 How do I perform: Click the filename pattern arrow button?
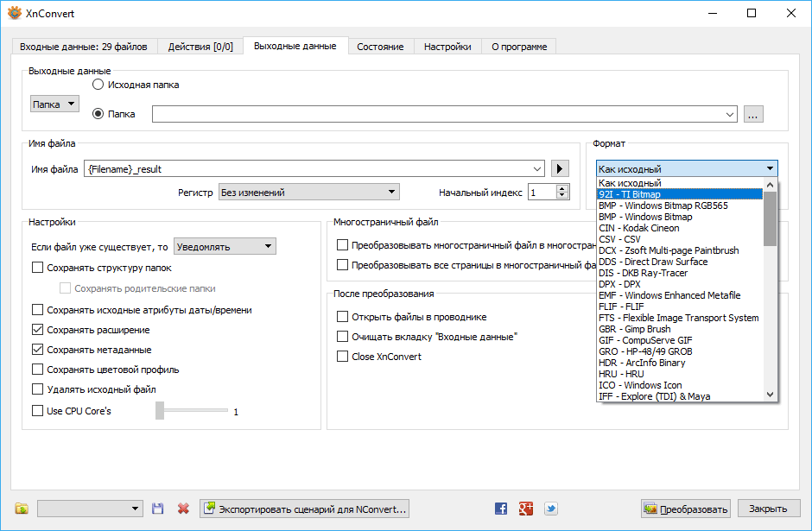tap(560, 168)
